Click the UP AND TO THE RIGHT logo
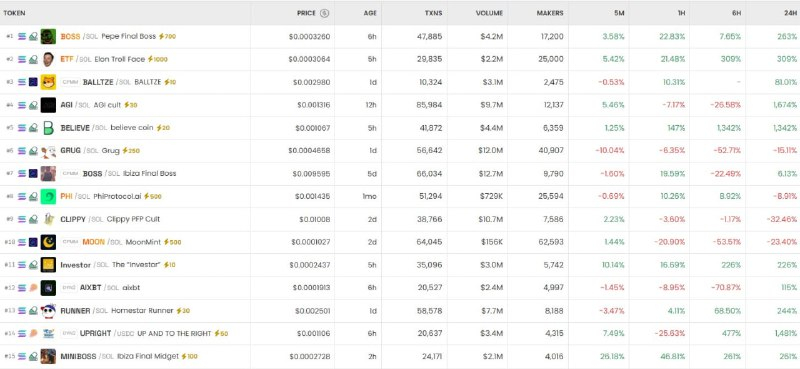 (48, 333)
